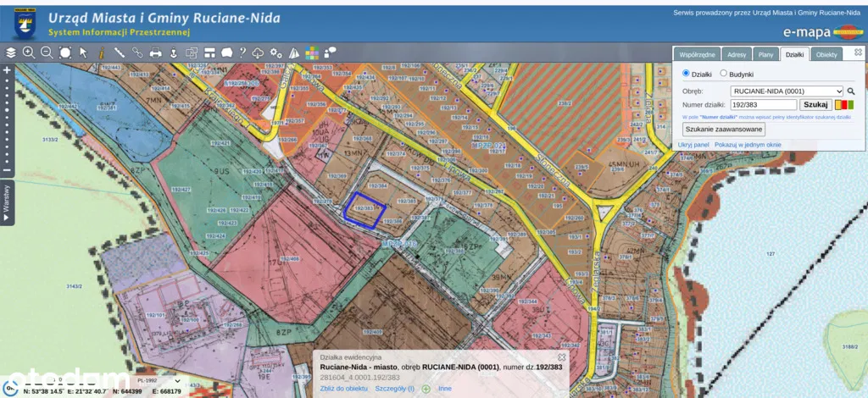Expand the Warstwy side panel
The width and height of the screenshot is (868, 398).
7,203
